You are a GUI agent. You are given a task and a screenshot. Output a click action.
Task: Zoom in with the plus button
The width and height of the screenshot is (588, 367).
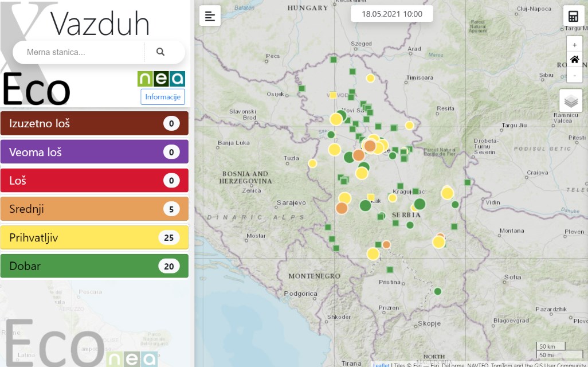tap(574, 45)
